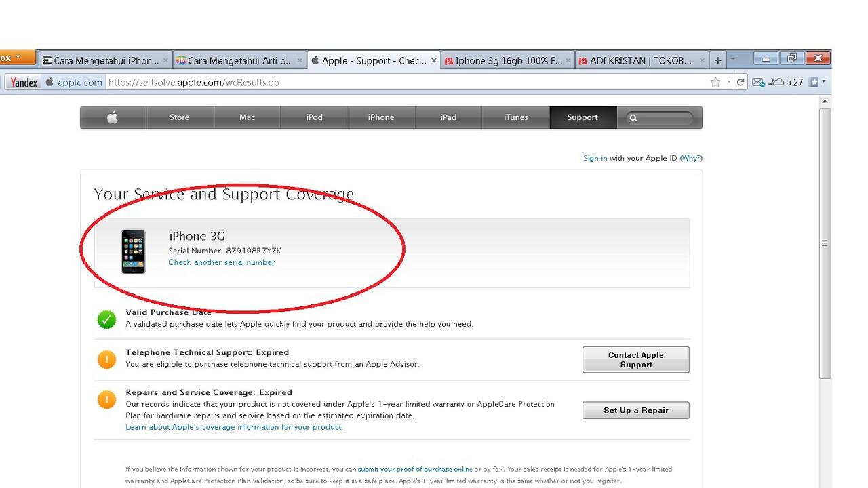Switch to Cara Mengetahui iPhon... tab
868x488 pixels.
(106, 60)
